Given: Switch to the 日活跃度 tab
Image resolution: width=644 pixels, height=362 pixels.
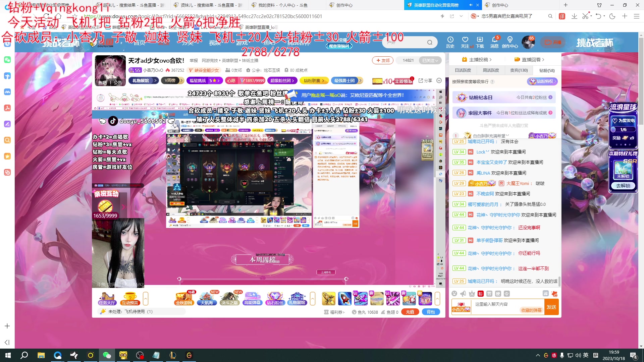Looking at the screenshot, I should [463, 70].
